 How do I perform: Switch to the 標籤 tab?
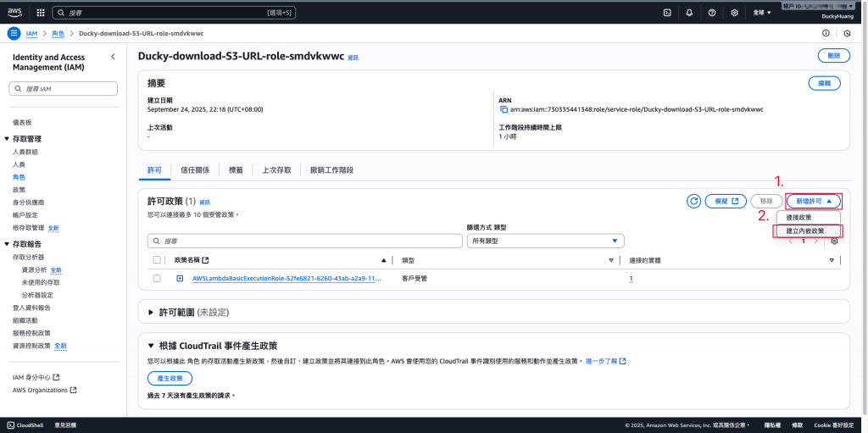point(236,170)
